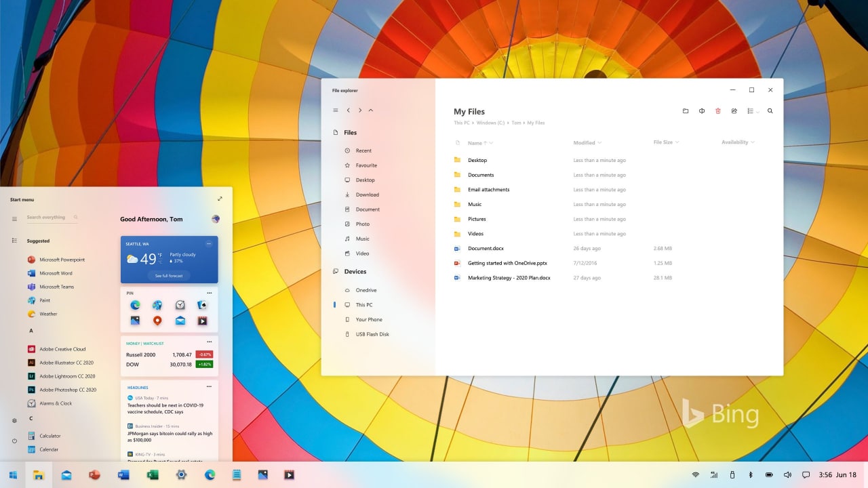Go up one level with the up arrow
The image size is (868, 488).
[371, 110]
